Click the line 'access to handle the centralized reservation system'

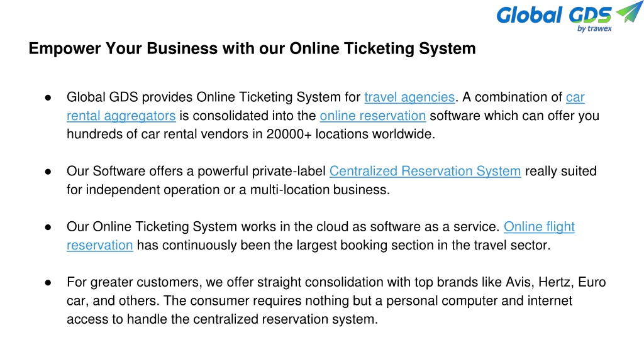tap(222, 319)
